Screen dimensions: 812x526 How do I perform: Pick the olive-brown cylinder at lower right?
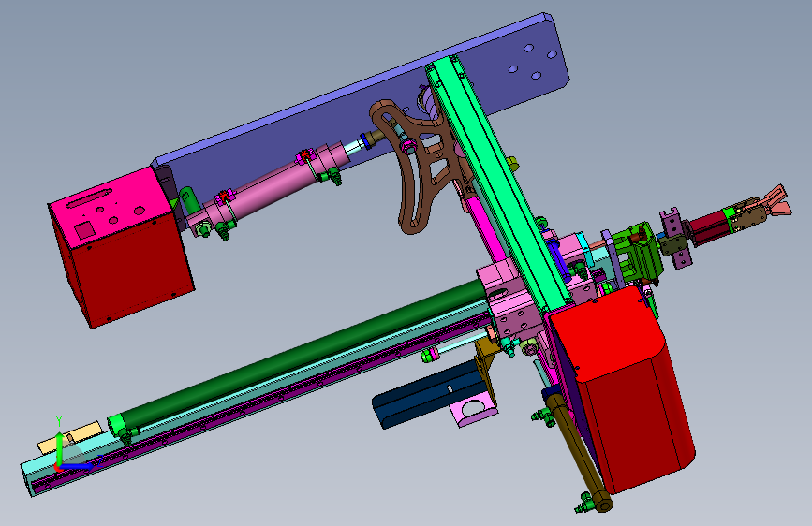point(579,452)
